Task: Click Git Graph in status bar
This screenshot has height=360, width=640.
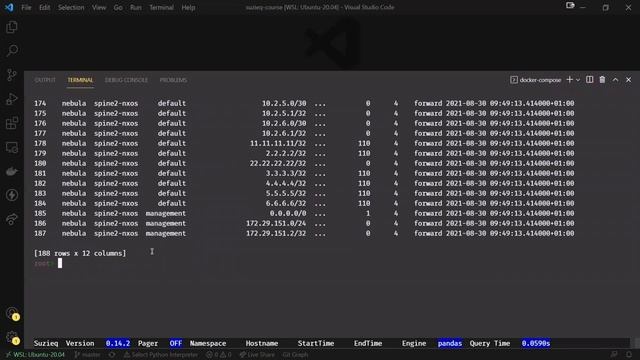Action: (x=295, y=355)
